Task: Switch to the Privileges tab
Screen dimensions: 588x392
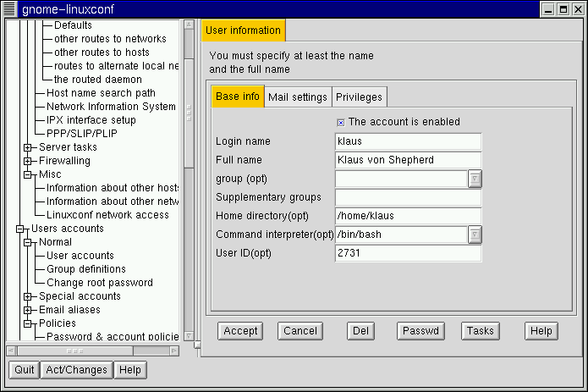Action: [x=360, y=97]
